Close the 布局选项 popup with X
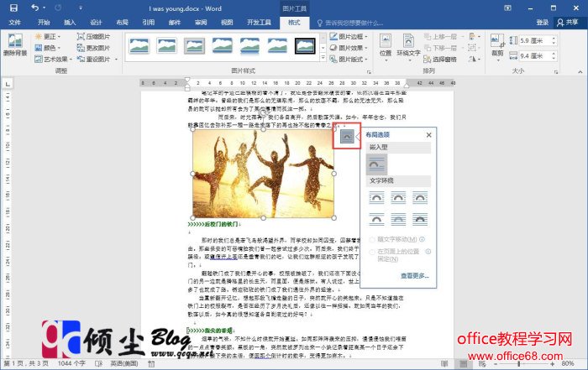Image resolution: width=588 pixels, height=370 pixels. pyautogui.click(x=429, y=135)
